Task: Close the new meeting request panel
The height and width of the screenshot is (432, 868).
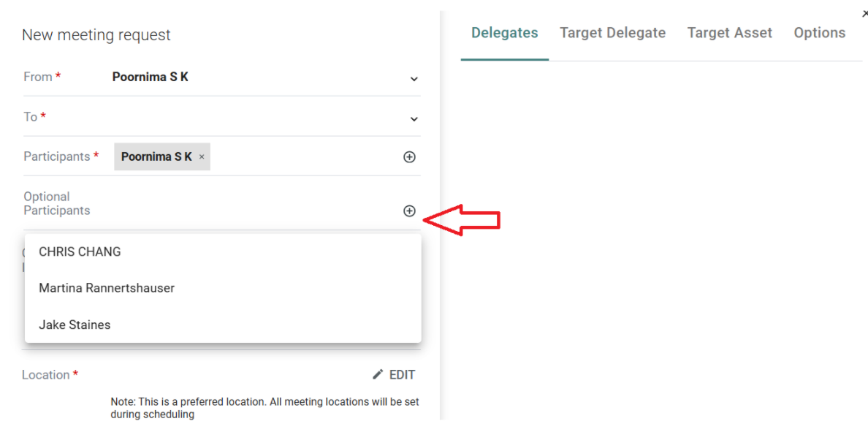Action: [x=865, y=14]
